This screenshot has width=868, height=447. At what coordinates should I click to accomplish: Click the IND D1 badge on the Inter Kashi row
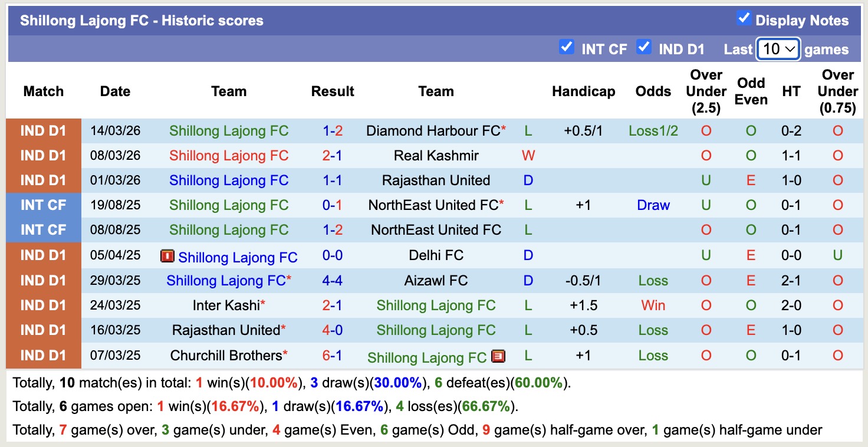point(44,305)
